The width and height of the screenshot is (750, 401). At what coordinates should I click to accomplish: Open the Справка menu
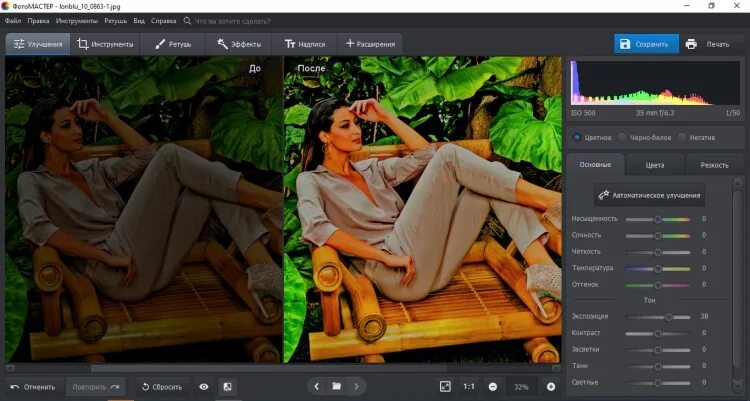tap(164, 21)
